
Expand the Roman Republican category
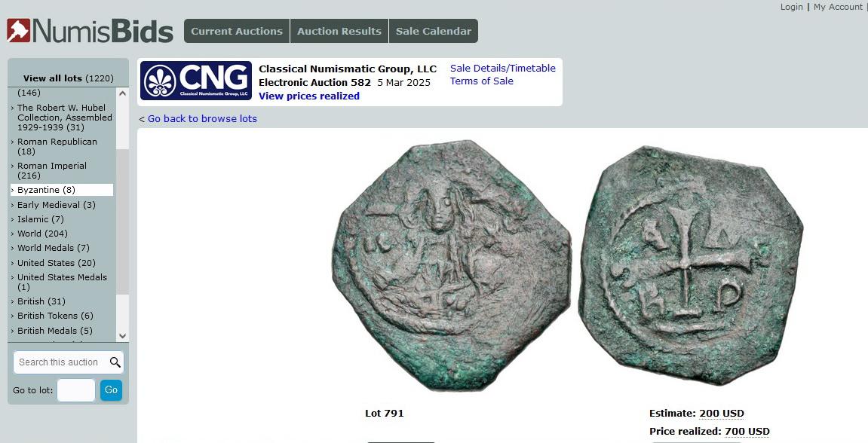[x=57, y=147]
